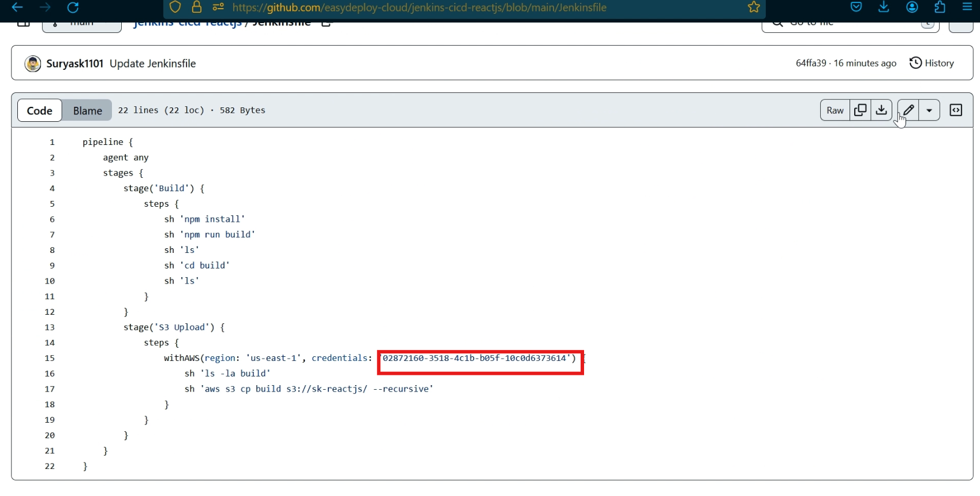Viewport: 980px width, 496px height.
Task: Click the github.com URL in the address bar
Action: pos(420,8)
